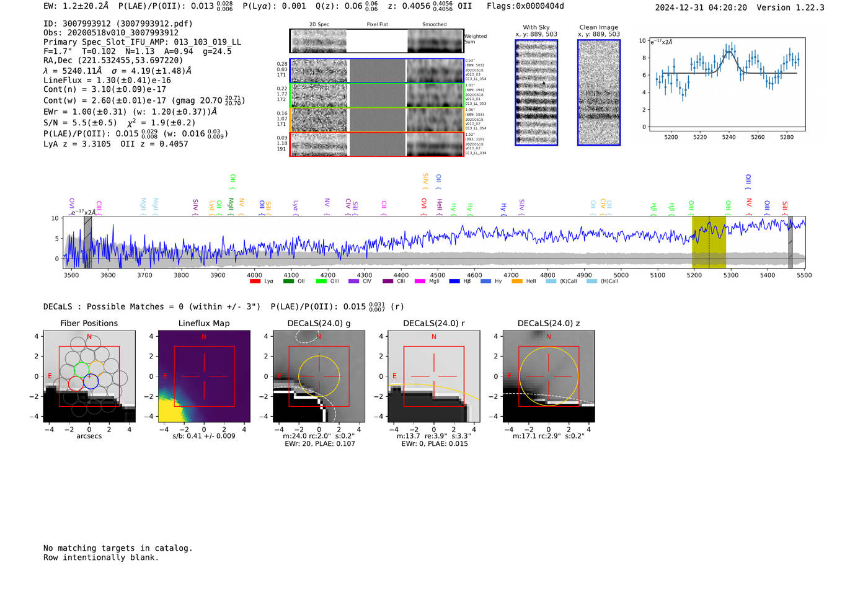Click the Row intentionally blank text

point(101,558)
